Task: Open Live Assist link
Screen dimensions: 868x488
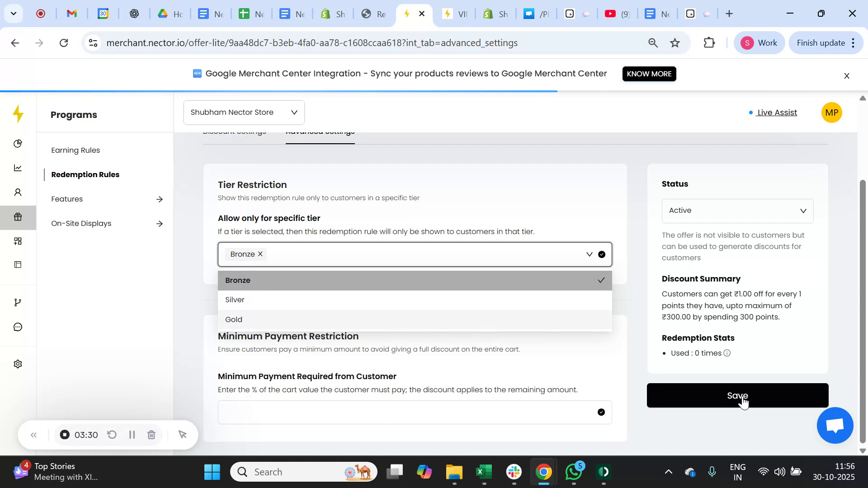Action: pyautogui.click(x=777, y=113)
